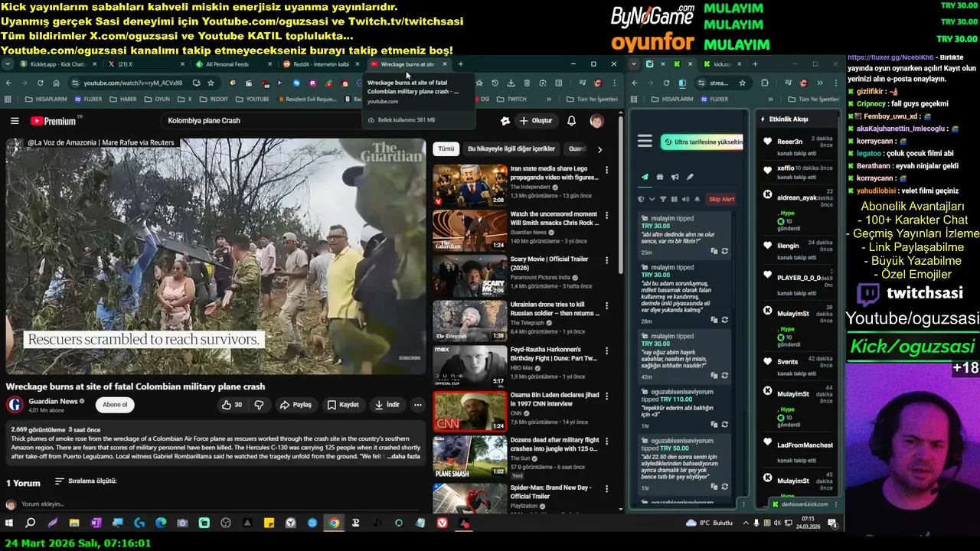The height and width of the screenshot is (551, 980).
Task: Switch to the Reddit browser tab
Action: (320, 64)
